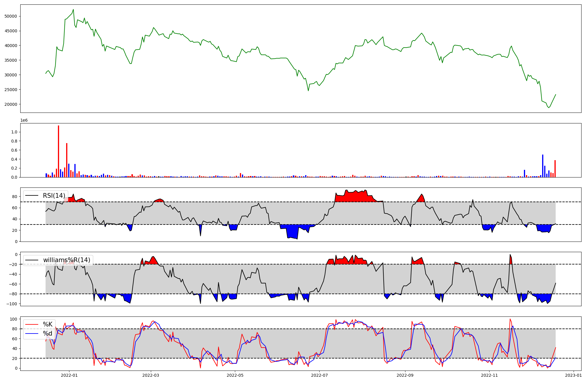The height and width of the screenshot is (382, 588).
Task: Click the 1.0 volume axis label
Action: (x=14, y=132)
